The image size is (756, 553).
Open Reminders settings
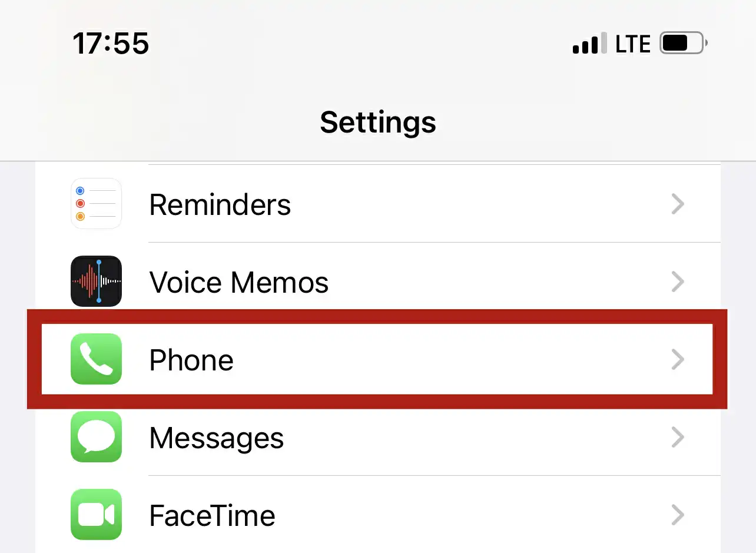click(377, 204)
